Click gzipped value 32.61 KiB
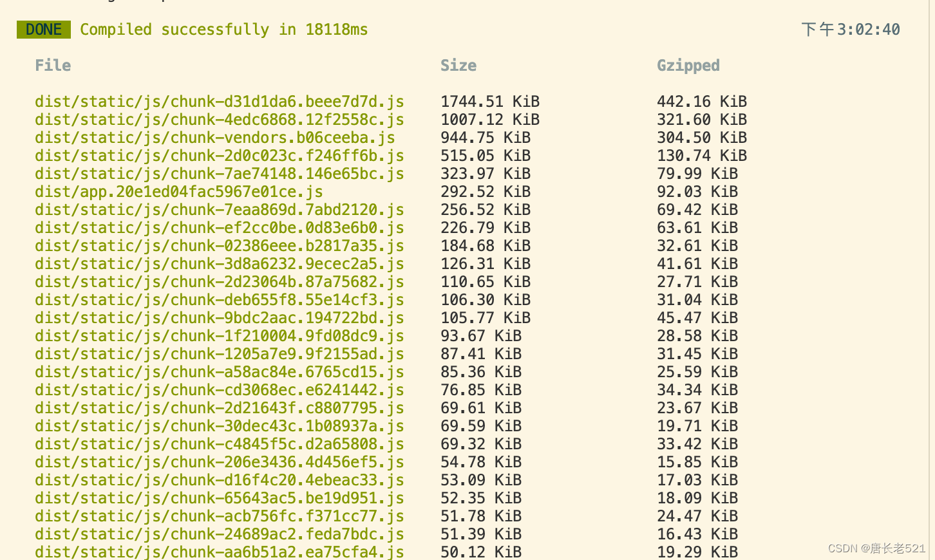The width and height of the screenshot is (935, 560). 697,246
